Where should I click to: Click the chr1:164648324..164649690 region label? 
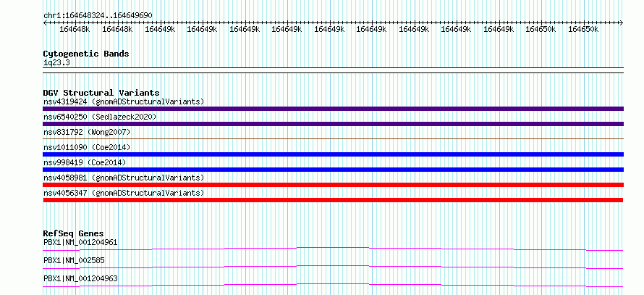pos(98,16)
